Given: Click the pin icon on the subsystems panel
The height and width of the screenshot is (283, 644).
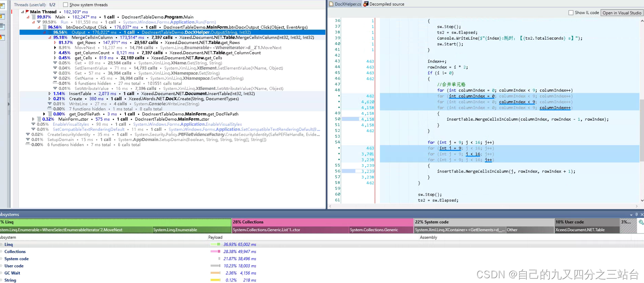Looking at the screenshot, I should pyautogui.click(x=637, y=215).
